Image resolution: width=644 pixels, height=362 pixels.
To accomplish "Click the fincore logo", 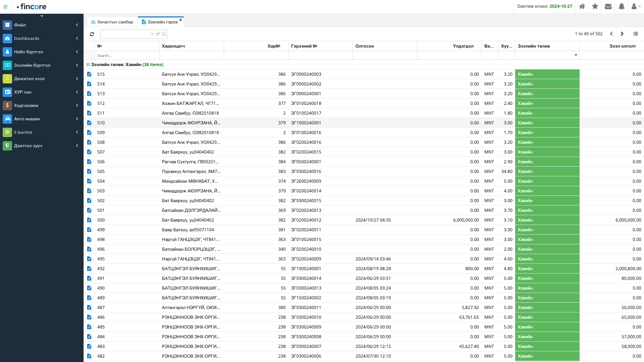I will (x=32, y=6).
